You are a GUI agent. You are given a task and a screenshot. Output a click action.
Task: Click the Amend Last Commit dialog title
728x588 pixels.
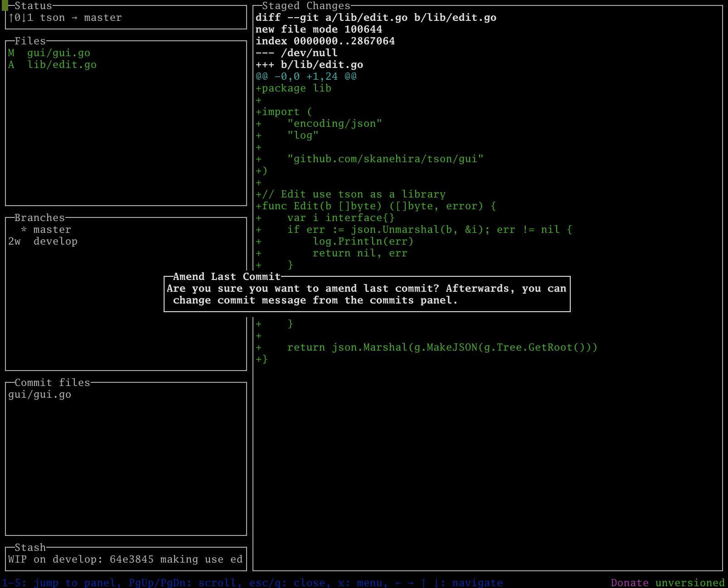227,277
